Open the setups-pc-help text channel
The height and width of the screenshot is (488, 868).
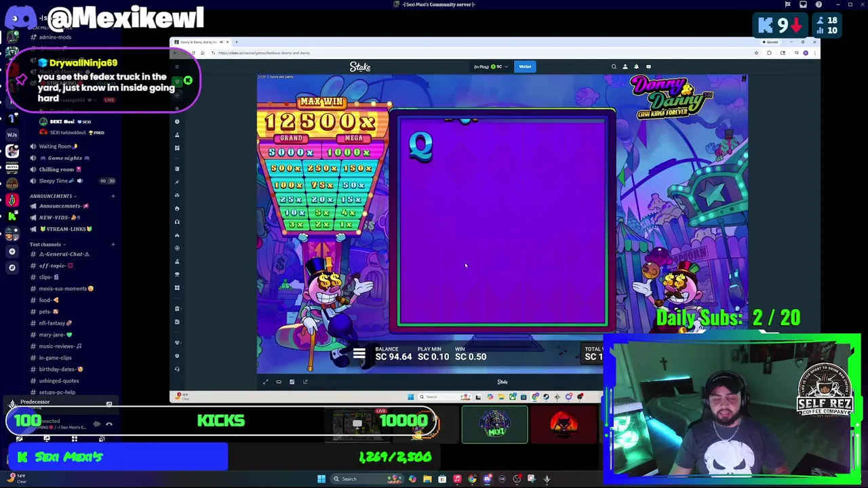(x=56, y=392)
